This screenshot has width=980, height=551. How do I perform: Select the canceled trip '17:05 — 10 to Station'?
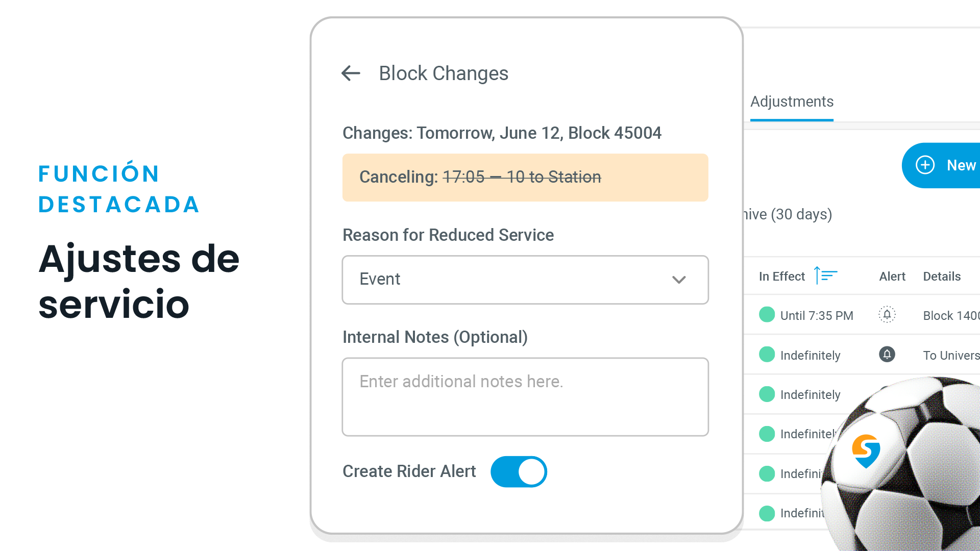pos(522,177)
